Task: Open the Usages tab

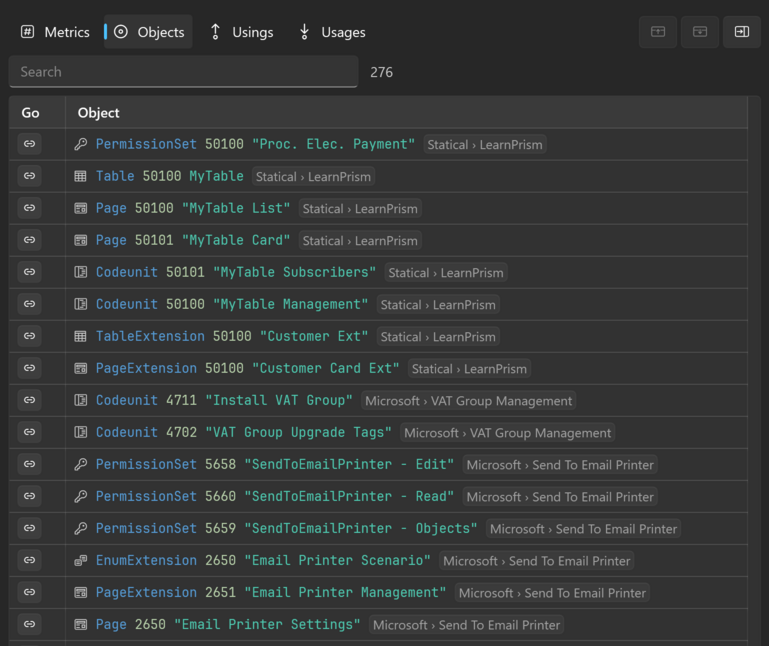Action: point(332,32)
